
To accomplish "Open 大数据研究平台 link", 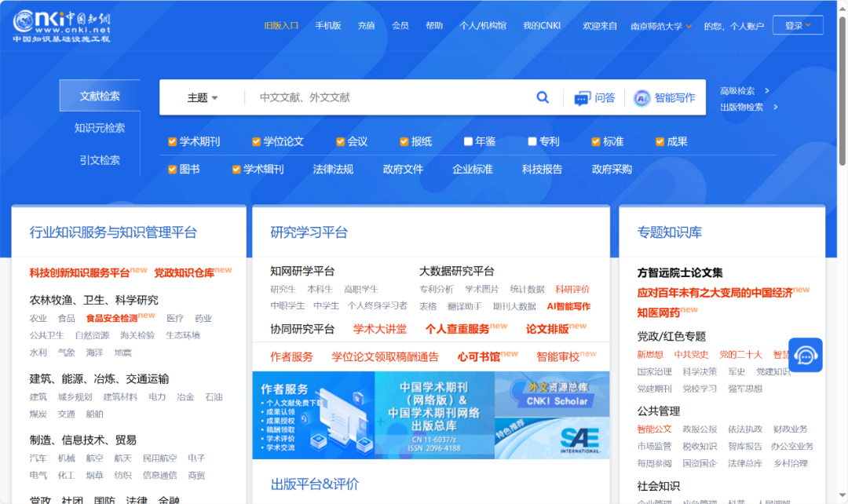I will [457, 271].
